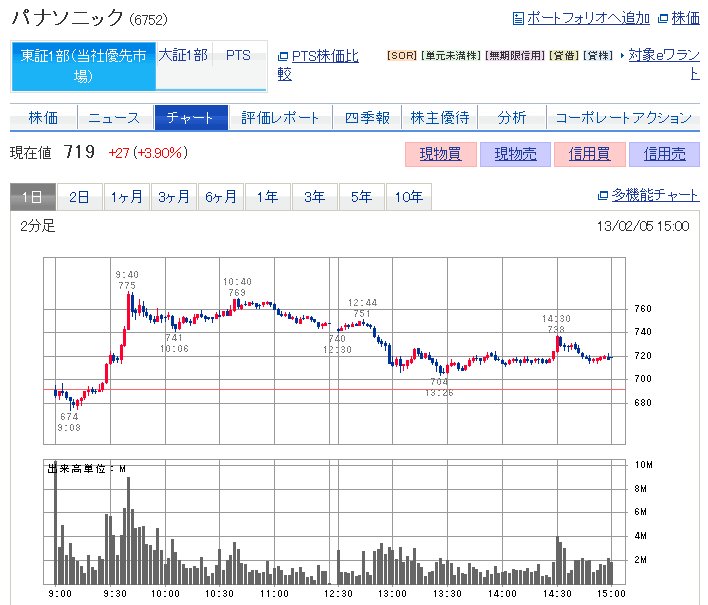Select 1日 chart period
Screen dimensions: 708x605
coord(33,197)
